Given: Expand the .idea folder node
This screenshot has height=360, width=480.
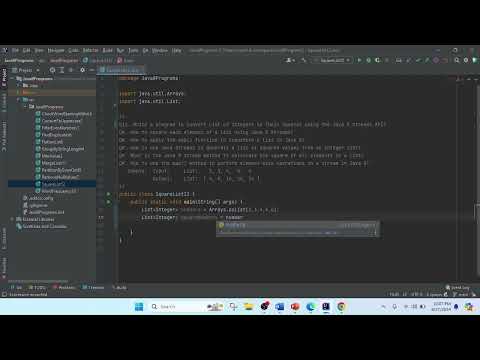Looking at the screenshot, I should point(19,86).
